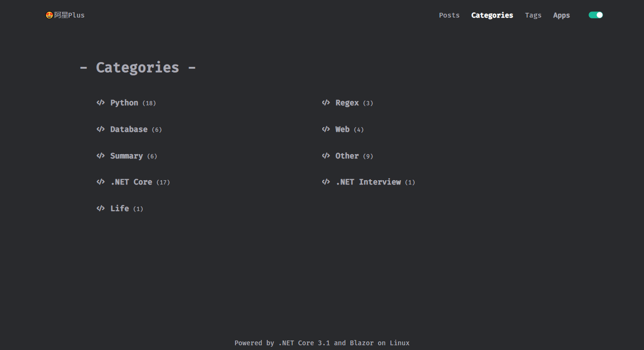Image resolution: width=644 pixels, height=350 pixels.
Task: Click the code icon next to .NET Core
Action: pyautogui.click(x=100, y=182)
